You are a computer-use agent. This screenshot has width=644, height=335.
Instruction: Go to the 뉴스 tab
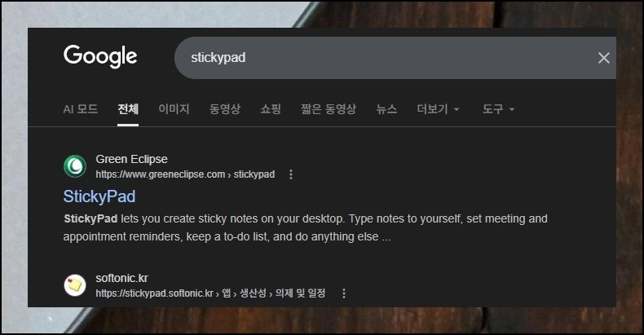(x=386, y=109)
